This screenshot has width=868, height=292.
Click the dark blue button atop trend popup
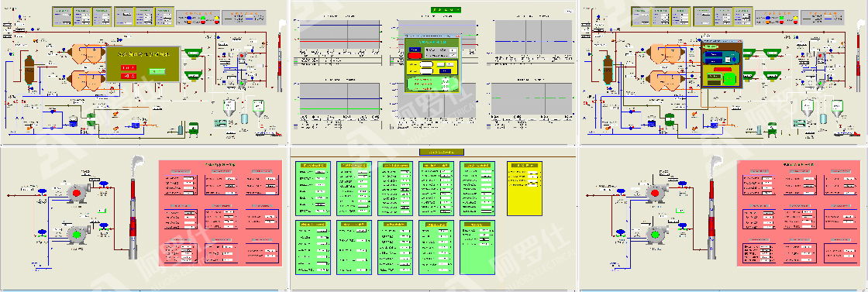415,50
